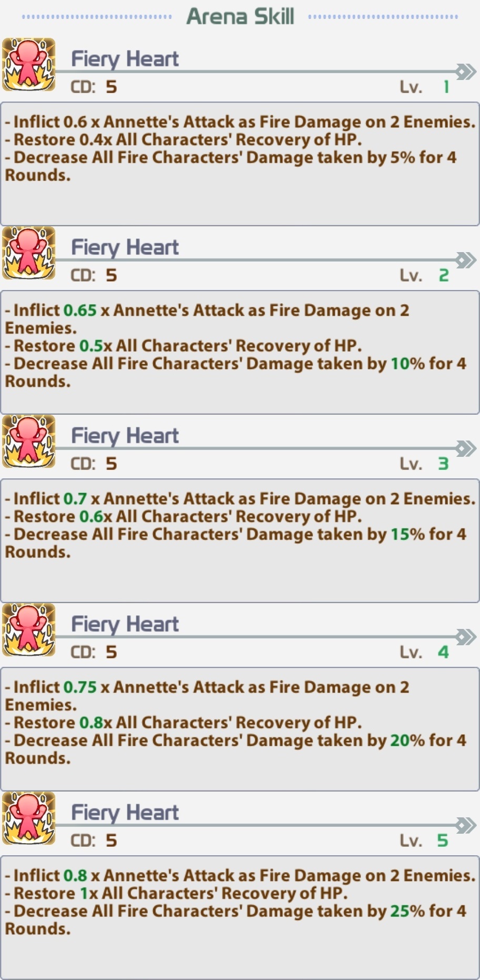This screenshot has width=480, height=980.
Task: Click the CD: 5 label of Lv. 2 skill
Action: pos(94,275)
